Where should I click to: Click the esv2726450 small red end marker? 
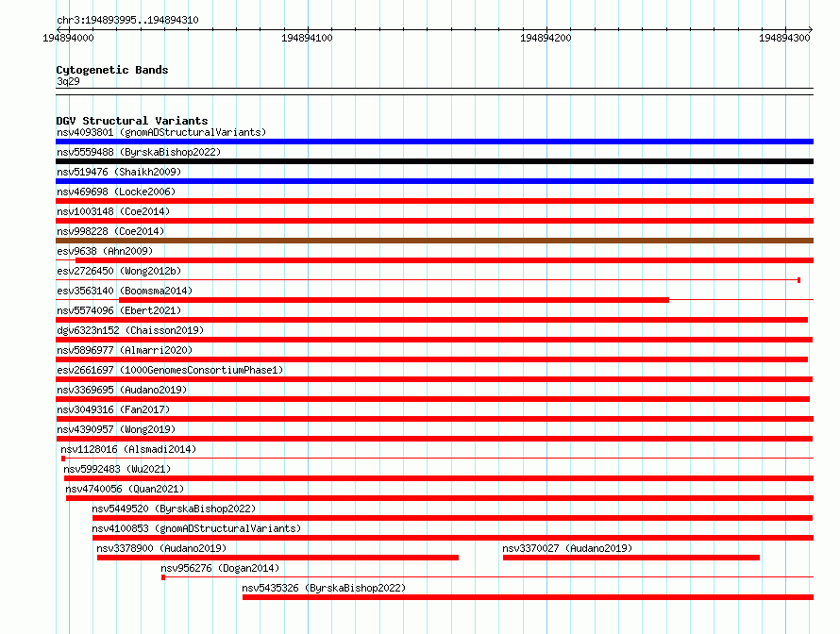click(798, 280)
